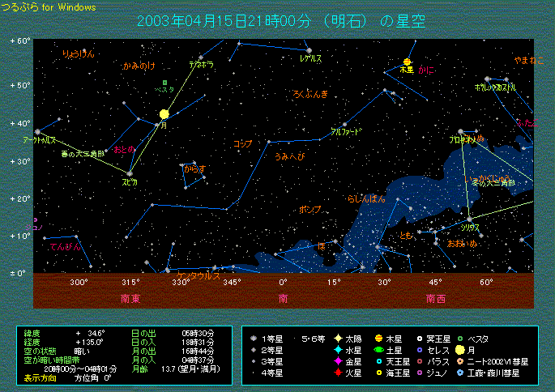Click the Kudo-Fujikawa comet icon
Image resolution: width=555 pixels, height=392 pixels.
[x=459, y=373]
